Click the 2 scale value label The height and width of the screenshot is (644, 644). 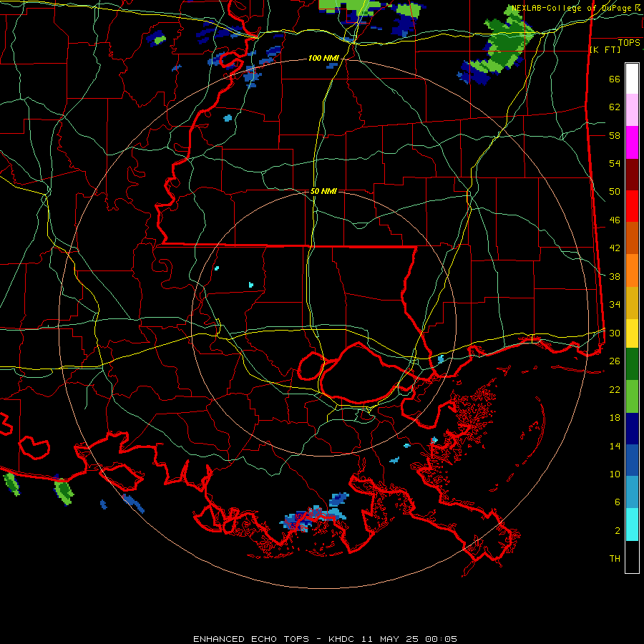[x=618, y=530]
